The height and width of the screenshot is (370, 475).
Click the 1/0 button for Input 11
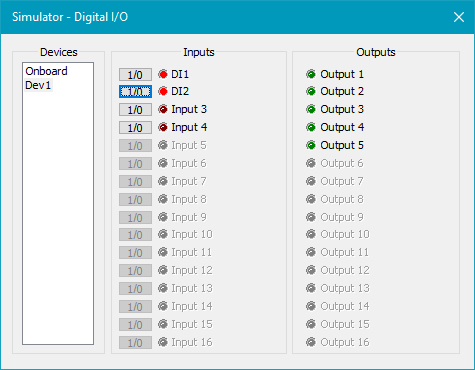coord(135,253)
